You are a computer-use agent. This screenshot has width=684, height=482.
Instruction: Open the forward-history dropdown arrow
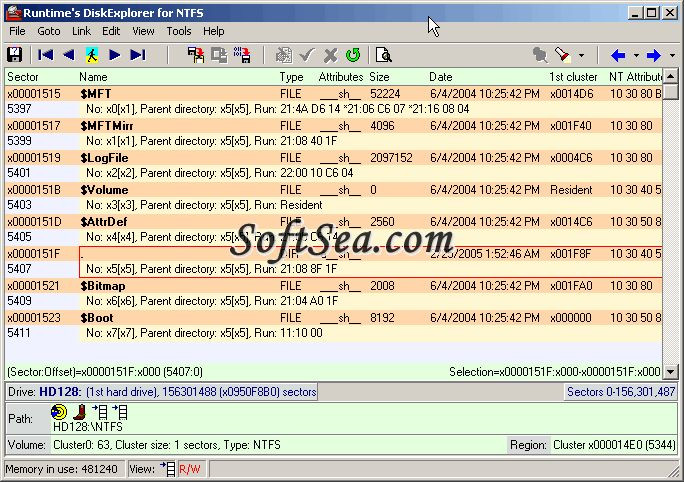(x=672, y=55)
